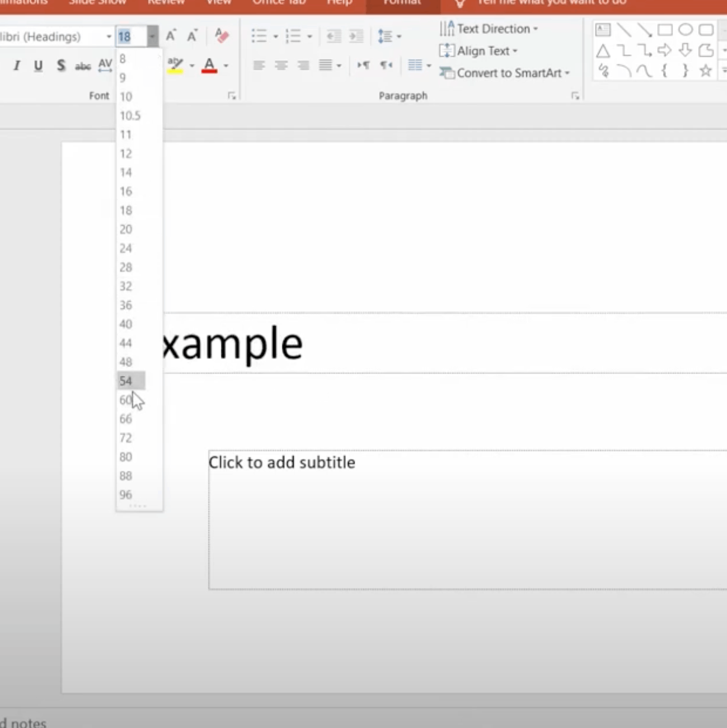Click the font size input field

[131, 37]
